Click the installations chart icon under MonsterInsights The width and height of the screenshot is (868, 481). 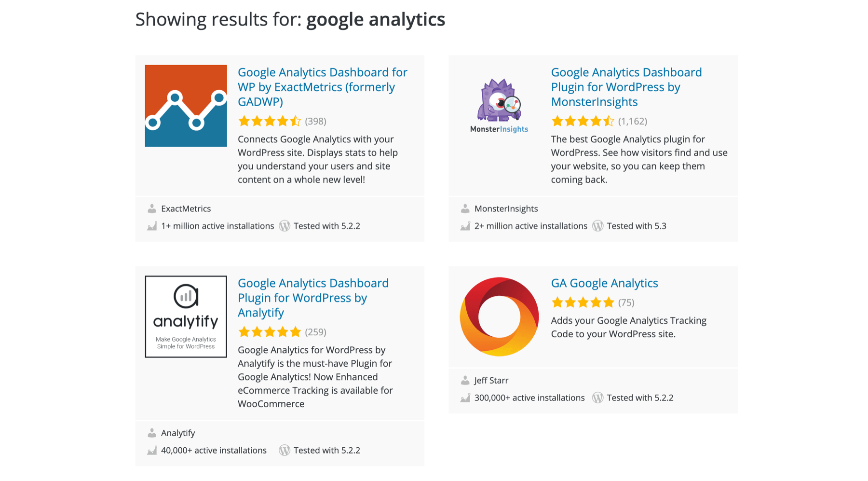tap(465, 225)
